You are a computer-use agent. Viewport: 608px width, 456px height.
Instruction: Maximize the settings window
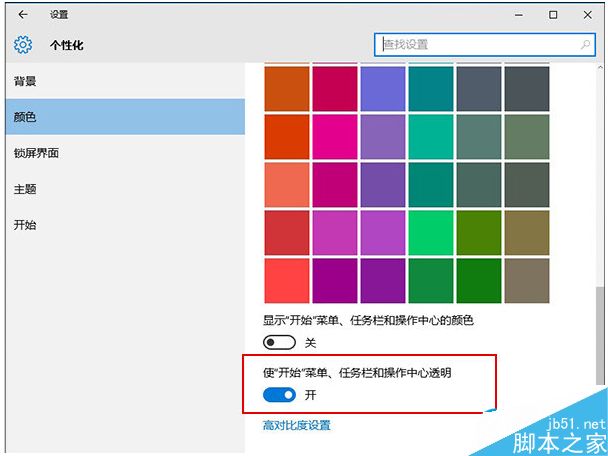pos(553,15)
